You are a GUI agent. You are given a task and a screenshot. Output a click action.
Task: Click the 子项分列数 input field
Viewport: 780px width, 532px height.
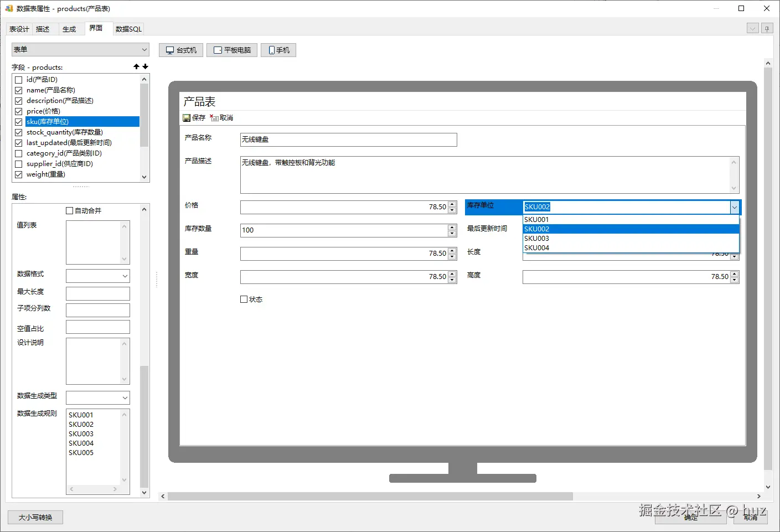(x=98, y=310)
